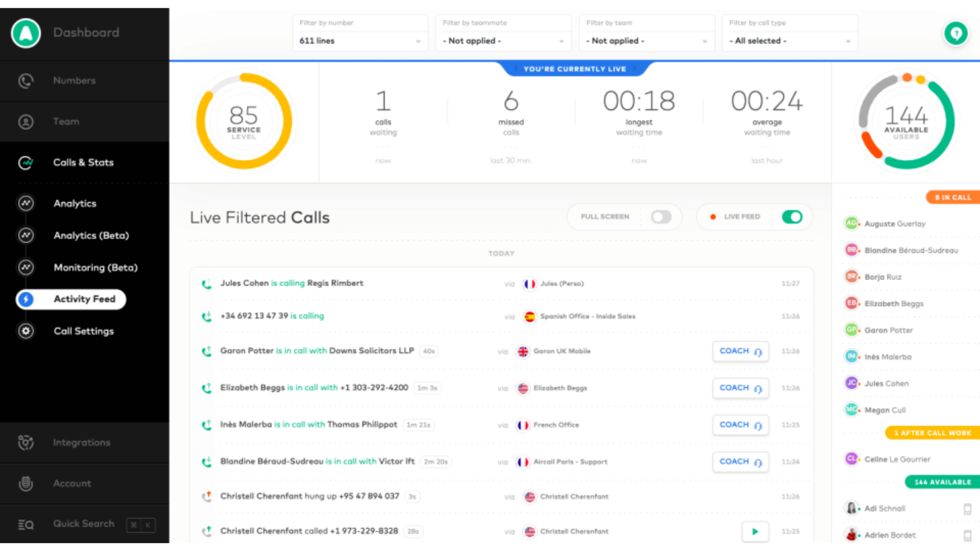Screen dimensions: 980x551
Task: Click the Service Level 85 gauge
Action: pos(244,121)
